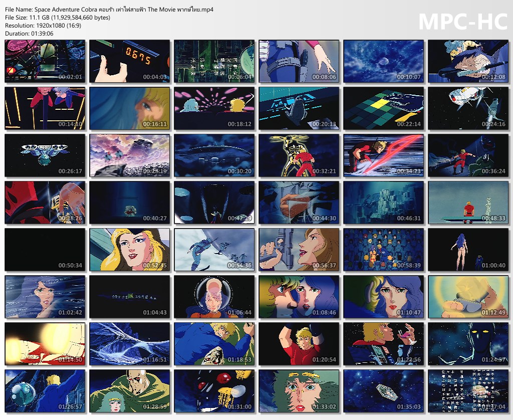Select the two faces frame at 01:08:46

pos(299,297)
